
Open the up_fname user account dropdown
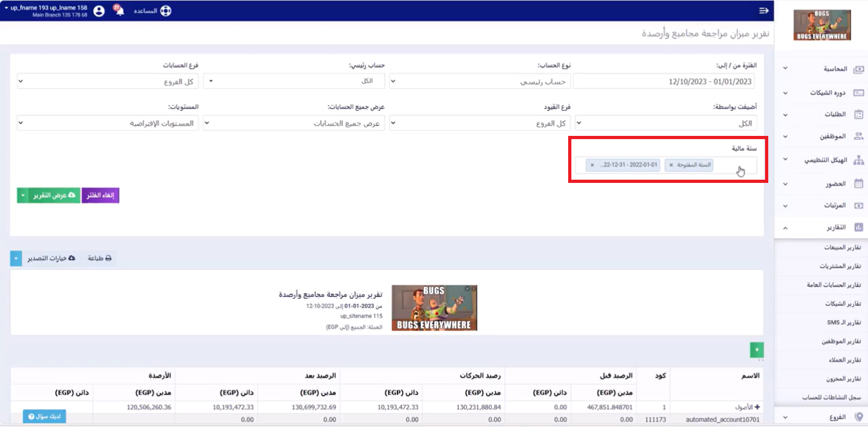pyautogui.click(x=45, y=10)
